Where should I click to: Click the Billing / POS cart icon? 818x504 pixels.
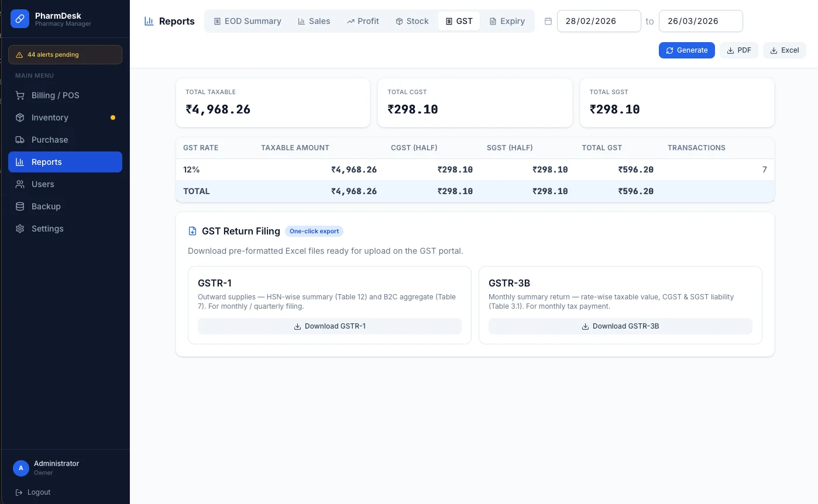coord(20,95)
